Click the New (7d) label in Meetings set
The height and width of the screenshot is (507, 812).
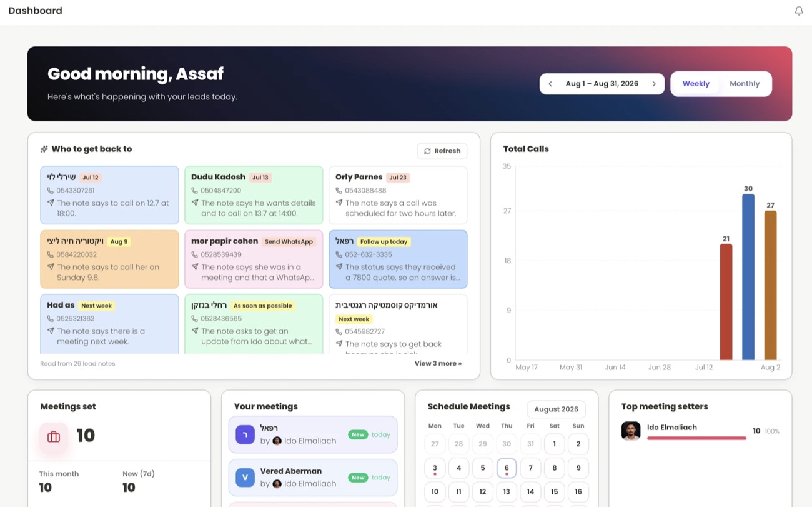coord(139,474)
